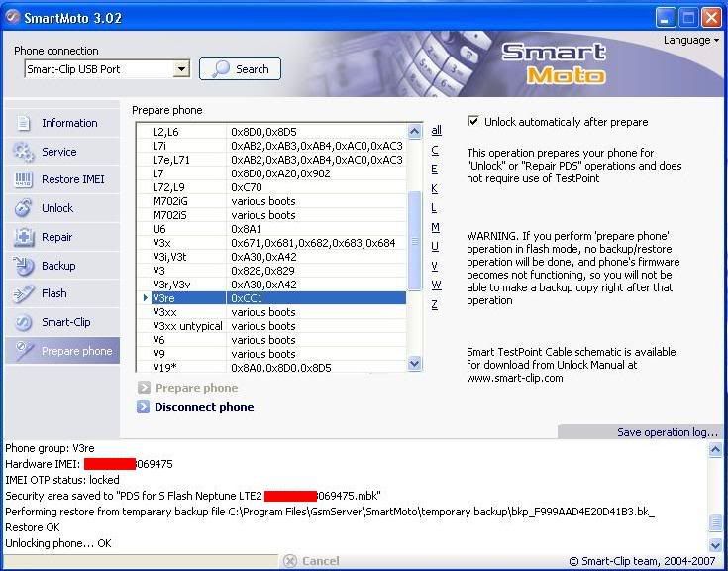Click the Smart-Clip icon in sidebar
The height and width of the screenshot is (571, 728).
coord(23,322)
